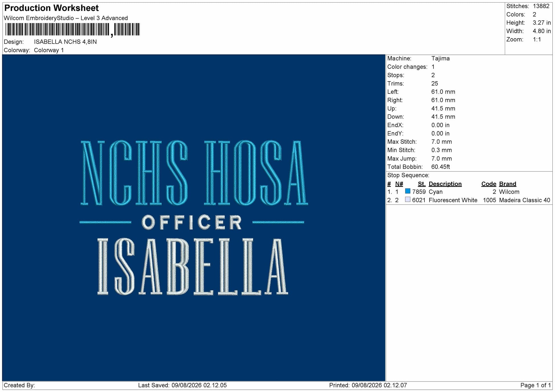Screen dimensions: 555x392
Task: Click the Zoom value '1:1'
Action: click(537, 39)
